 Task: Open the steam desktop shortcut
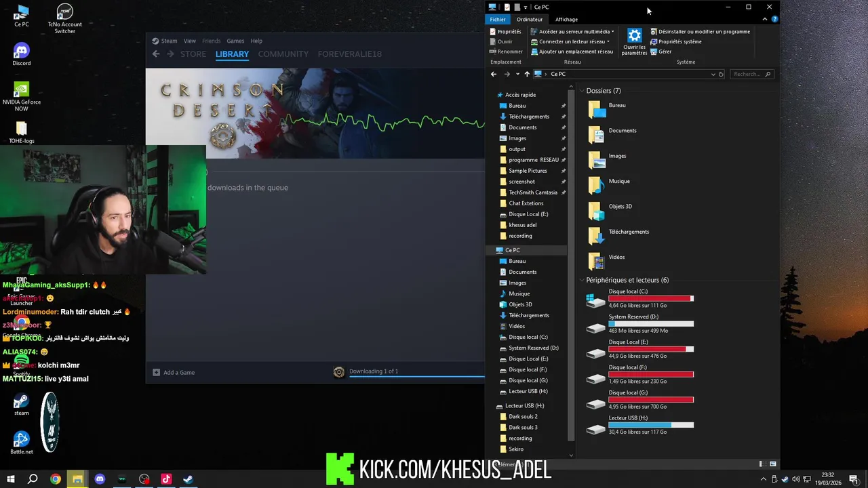tap(21, 405)
